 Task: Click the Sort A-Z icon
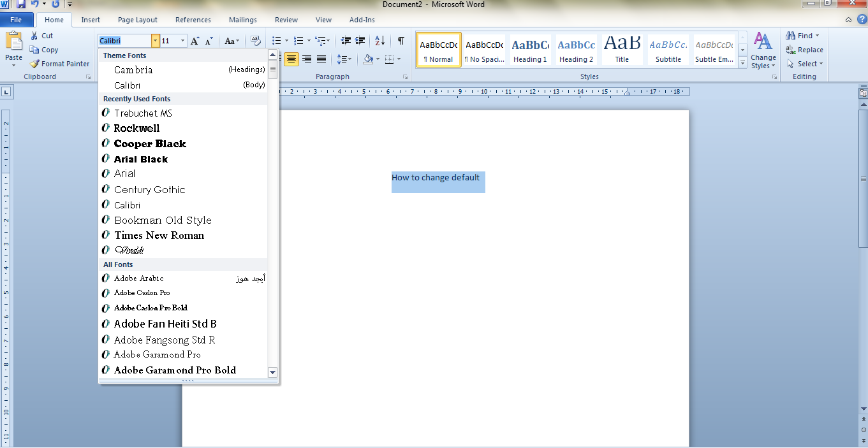[x=379, y=41]
